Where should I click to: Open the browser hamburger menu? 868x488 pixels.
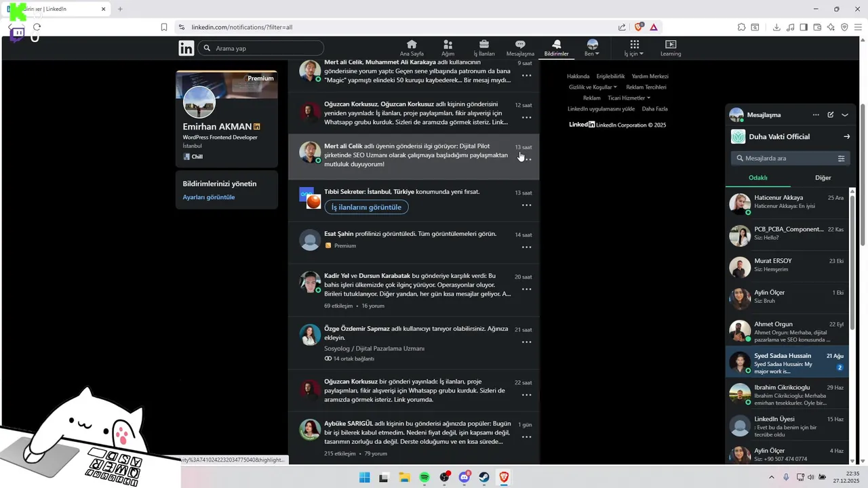point(859,27)
